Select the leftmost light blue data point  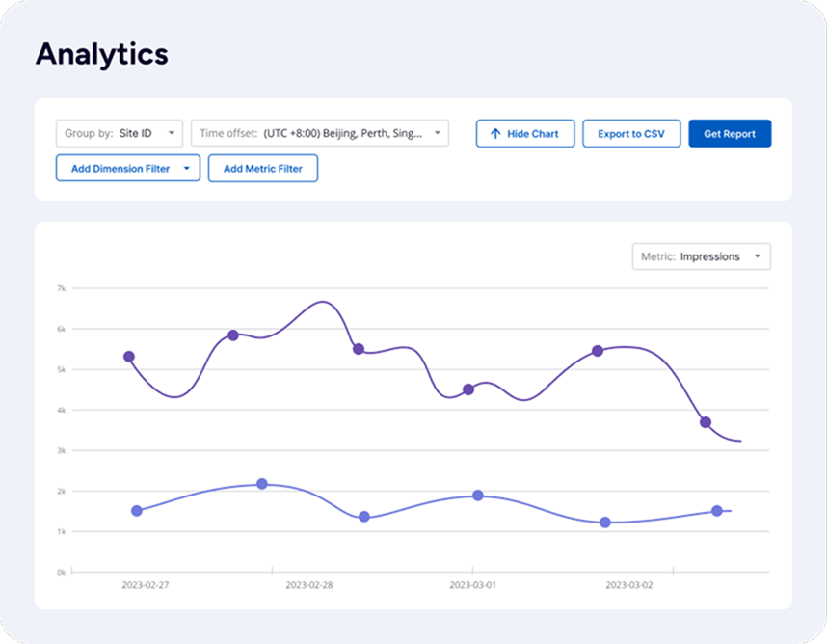[137, 511]
